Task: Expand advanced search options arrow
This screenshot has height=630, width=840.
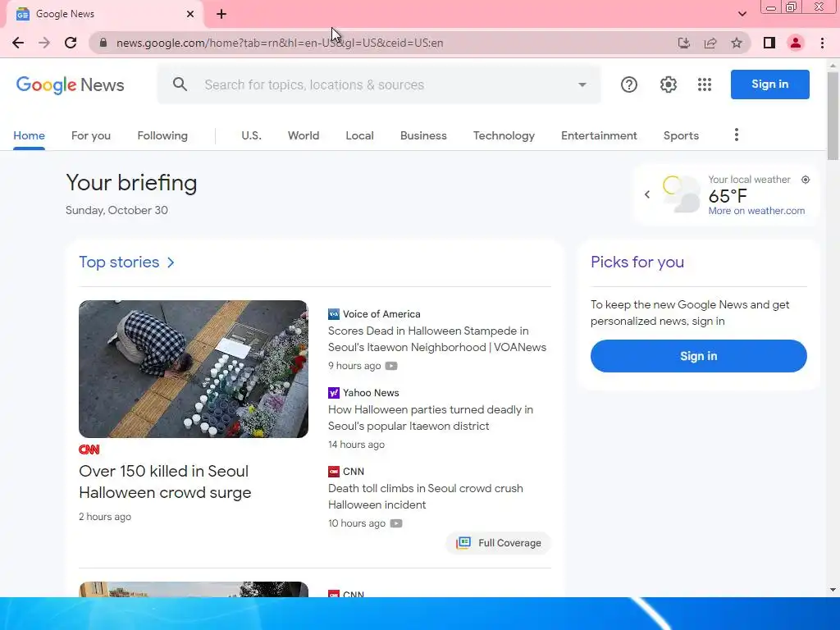Action: click(x=582, y=84)
